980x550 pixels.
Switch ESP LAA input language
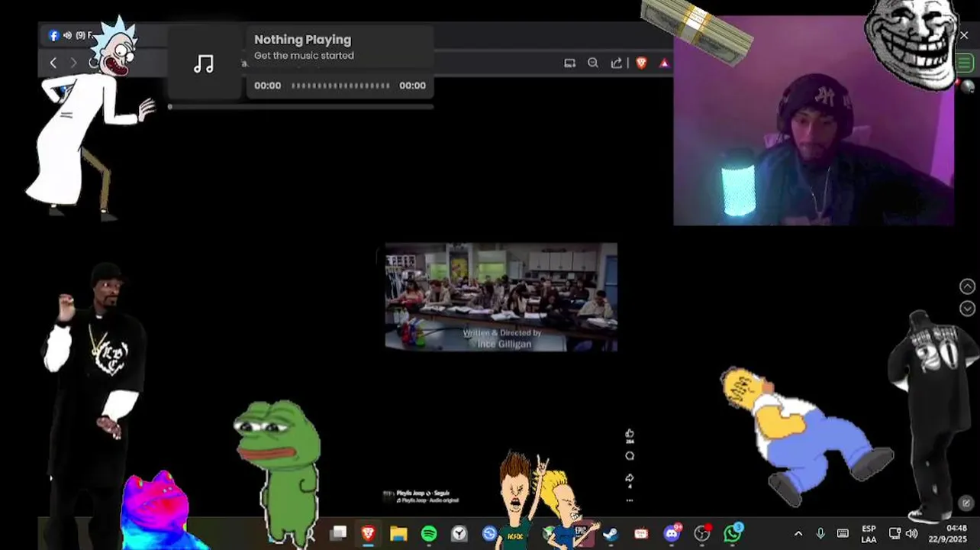click(x=869, y=534)
